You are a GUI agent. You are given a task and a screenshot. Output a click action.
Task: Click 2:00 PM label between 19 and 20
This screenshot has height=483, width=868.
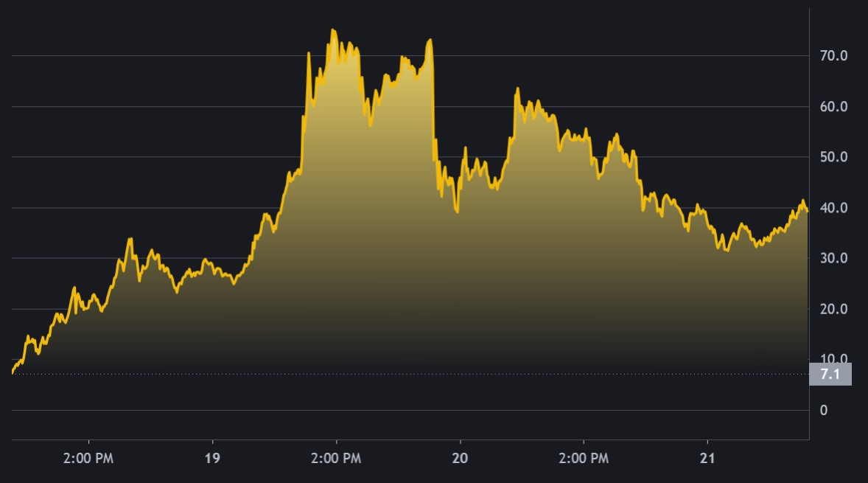click(x=336, y=459)
